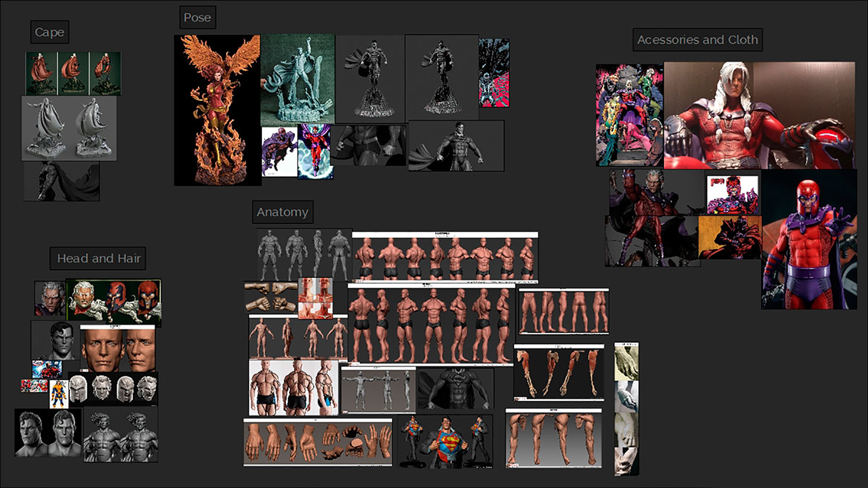Select the flying Magneto with lightning artwork
The width and height of the screenshot is (868, 488).
(315, 151)
